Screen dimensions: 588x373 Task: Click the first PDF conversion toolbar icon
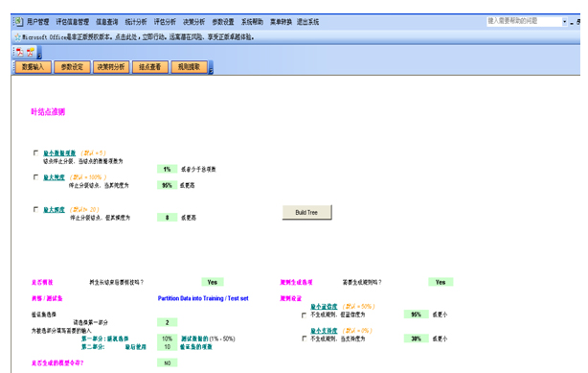[x=20, y=52]
